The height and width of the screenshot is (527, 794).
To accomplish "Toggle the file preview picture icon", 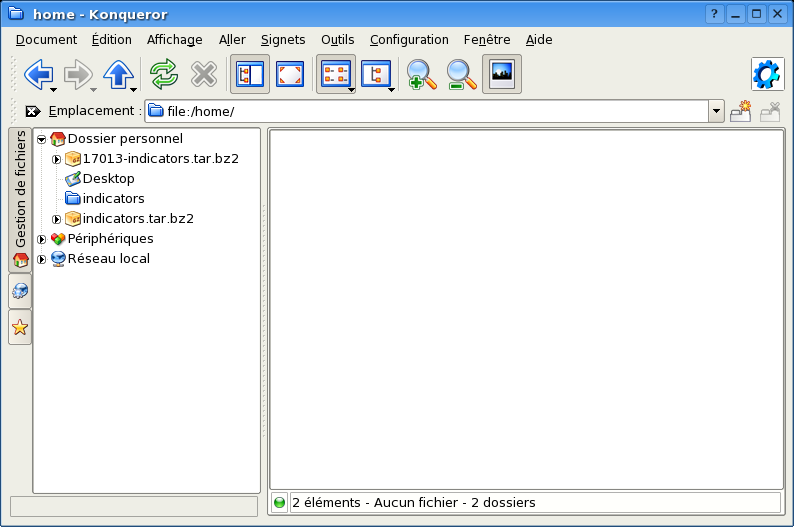I will [x=502, y=74].
